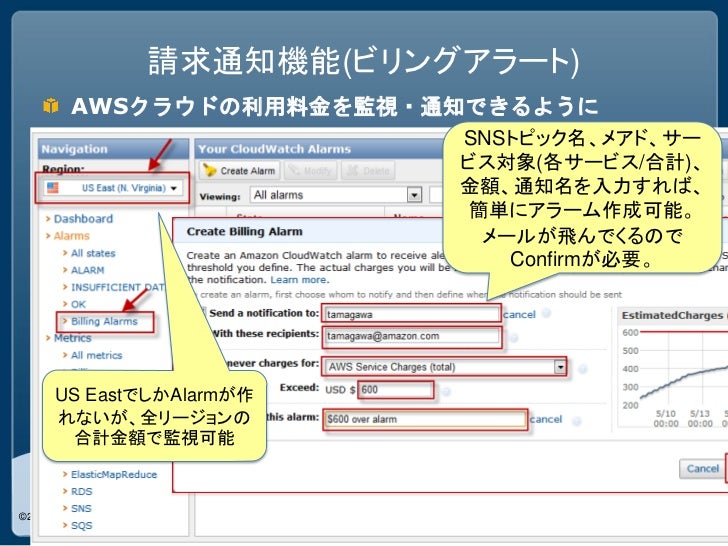The image size is (728, 546).
Task: Click the Your CloudWatch Alarms panel header
Action: (319, 149)
